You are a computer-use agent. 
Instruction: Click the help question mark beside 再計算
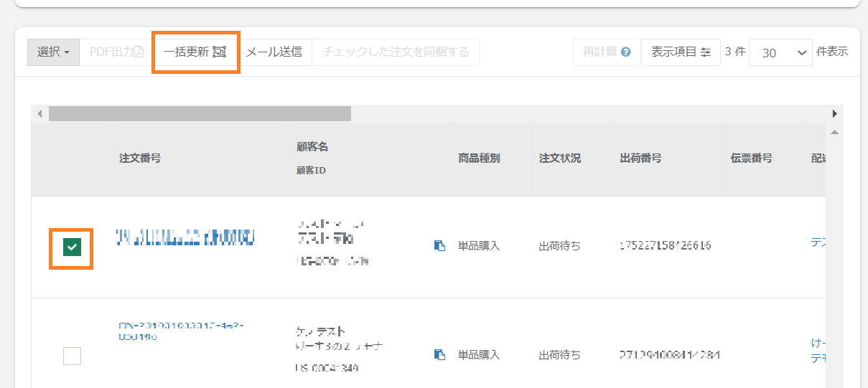point(625,52)
